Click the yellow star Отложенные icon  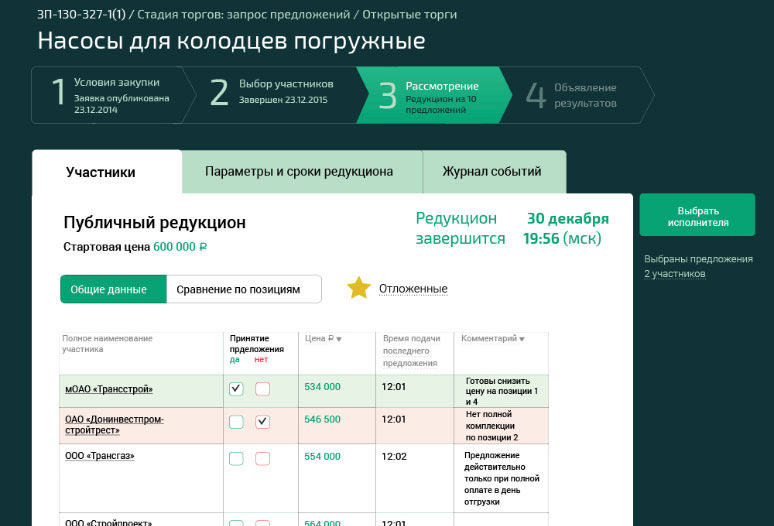(358, 288)
